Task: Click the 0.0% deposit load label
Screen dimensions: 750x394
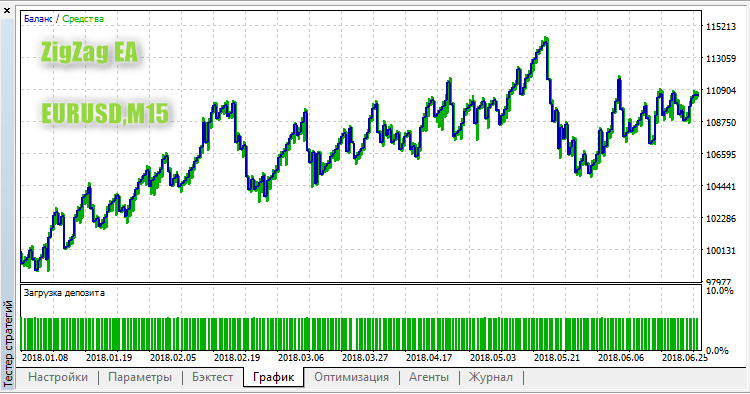Action: 717,350
